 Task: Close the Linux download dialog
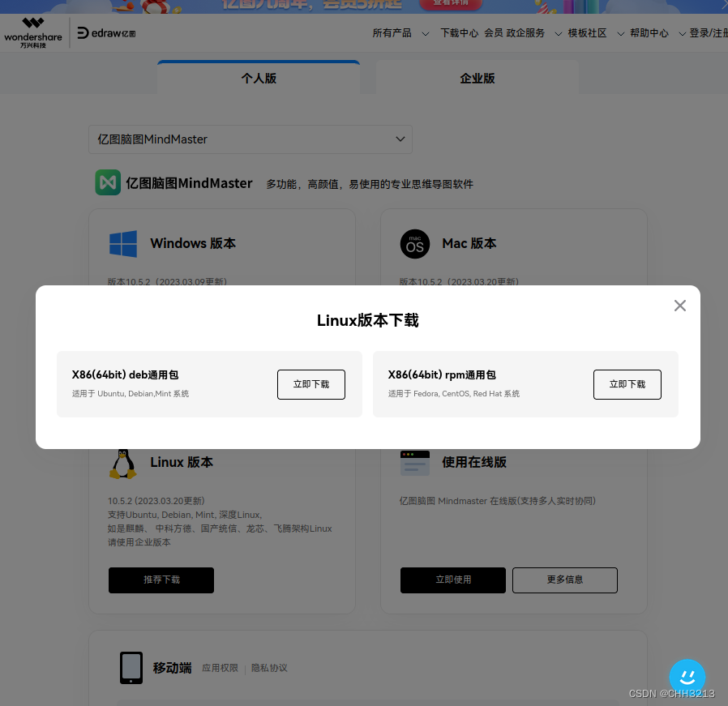coord(679,306)
